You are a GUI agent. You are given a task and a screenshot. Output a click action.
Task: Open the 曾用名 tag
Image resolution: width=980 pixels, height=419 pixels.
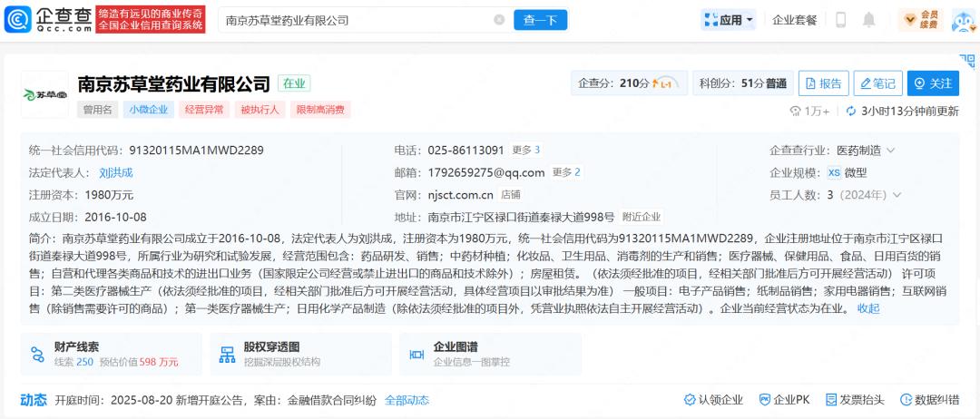(x=97, y=110)
